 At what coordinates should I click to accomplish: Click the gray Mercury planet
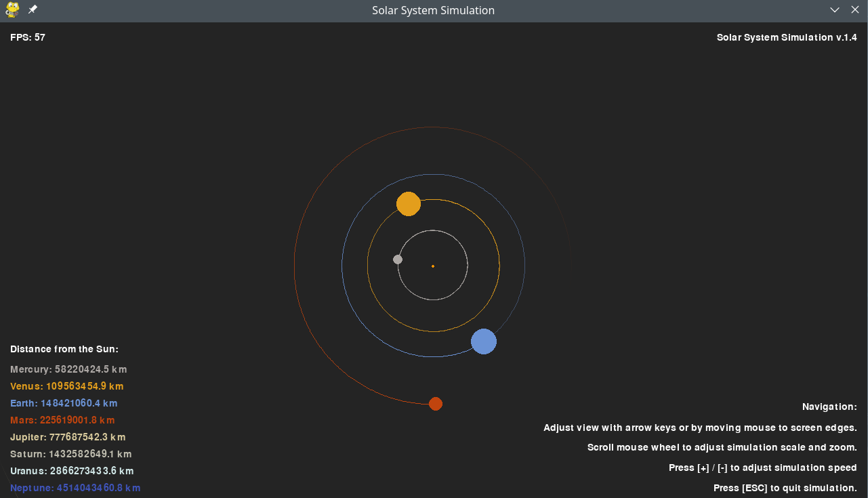(x=398, y=260)
